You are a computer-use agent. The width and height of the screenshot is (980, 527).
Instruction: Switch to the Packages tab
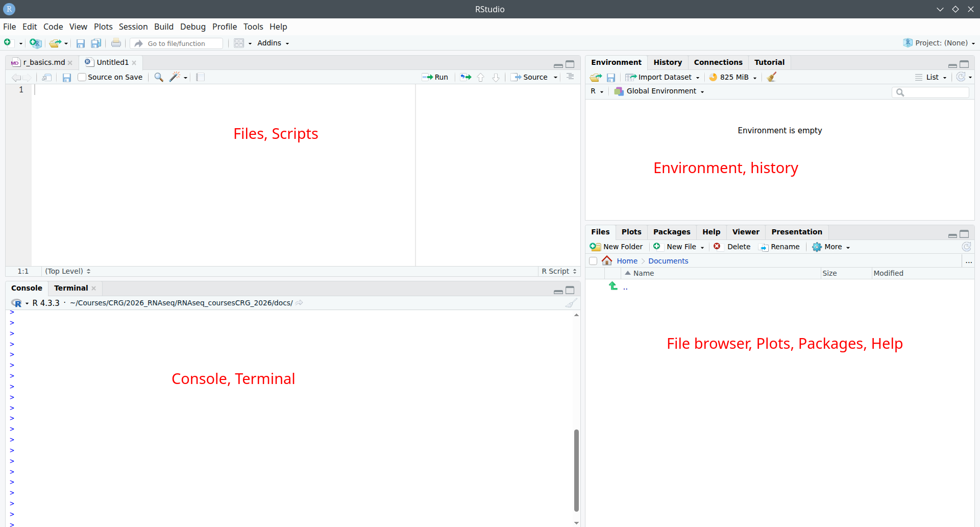(671, 232)
